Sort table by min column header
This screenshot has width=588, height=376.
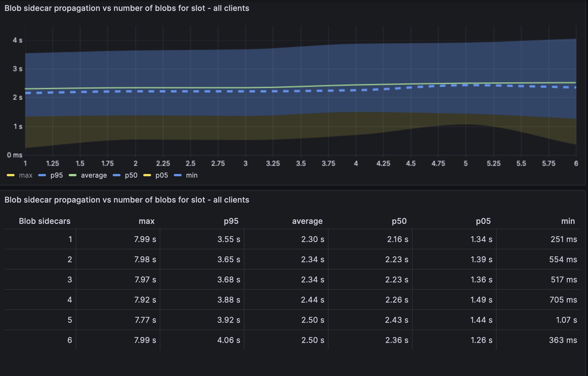[x=568, y=221]
